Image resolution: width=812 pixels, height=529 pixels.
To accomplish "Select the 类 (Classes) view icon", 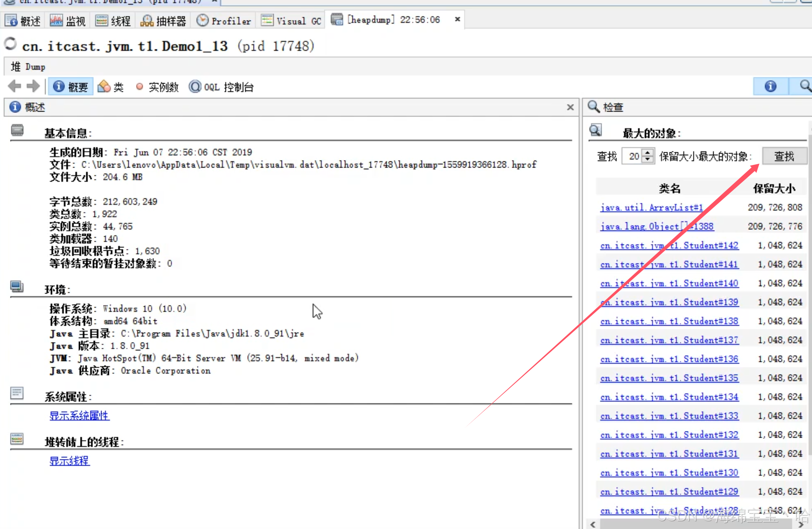I will (x=110, y=87).
